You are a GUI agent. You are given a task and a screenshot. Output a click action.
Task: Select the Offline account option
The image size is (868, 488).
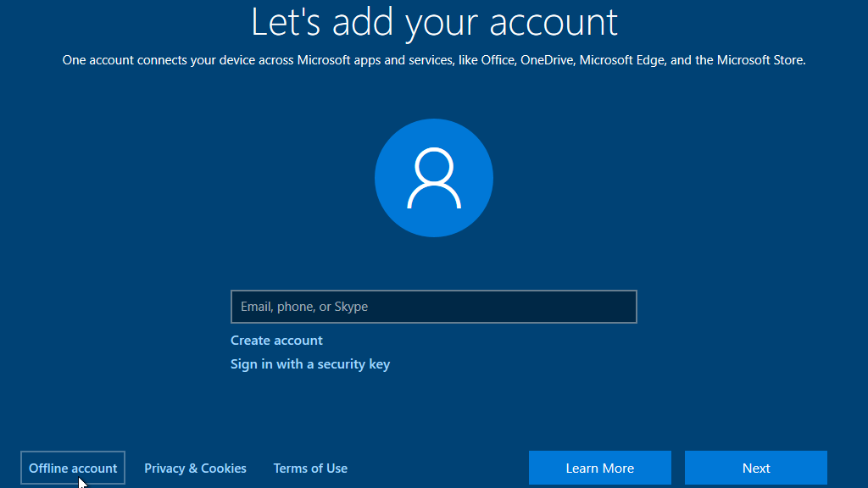click(73, 468)
